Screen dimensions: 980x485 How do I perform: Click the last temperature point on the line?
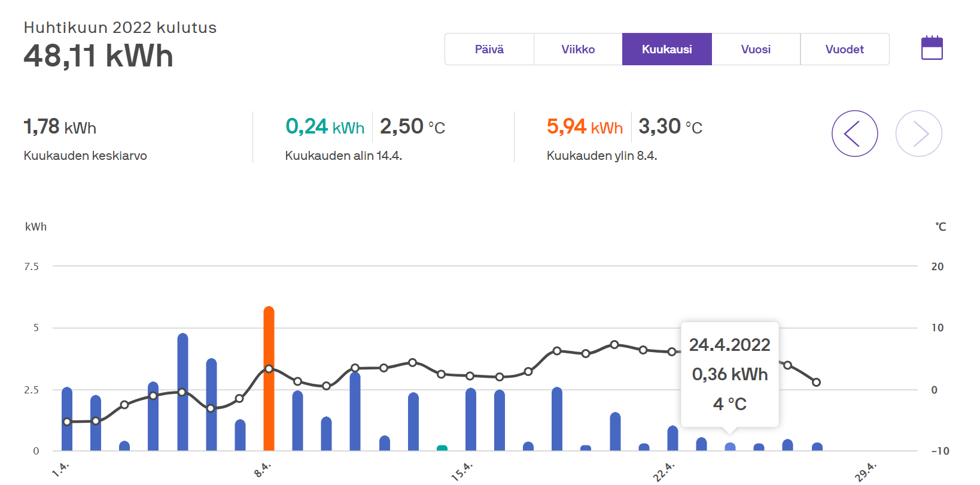point(816,382)
